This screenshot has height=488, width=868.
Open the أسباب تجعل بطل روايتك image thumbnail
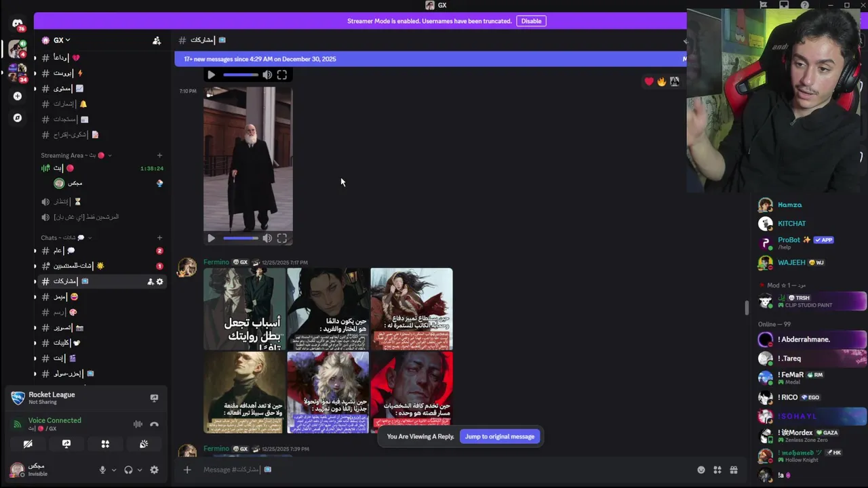coord(244,309)
